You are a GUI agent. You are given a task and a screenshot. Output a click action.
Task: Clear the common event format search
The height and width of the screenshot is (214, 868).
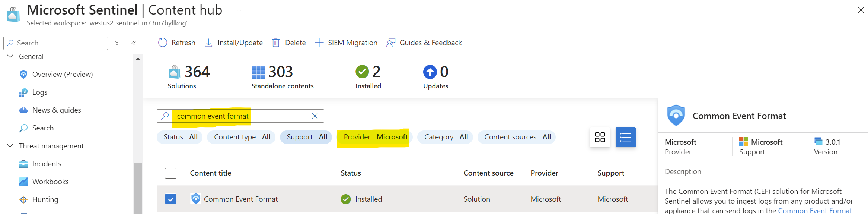point(315,116)
